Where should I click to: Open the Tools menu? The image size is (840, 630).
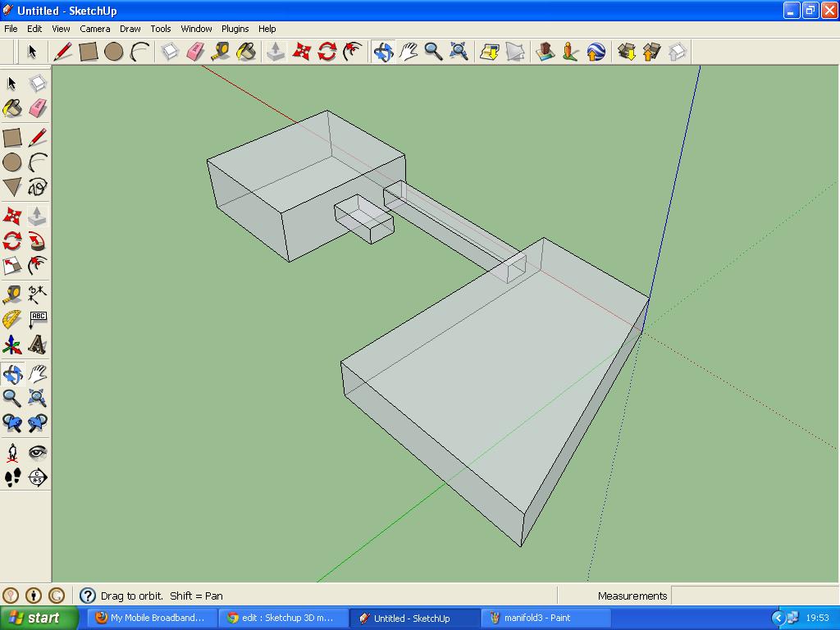click(x=161, y=29)
